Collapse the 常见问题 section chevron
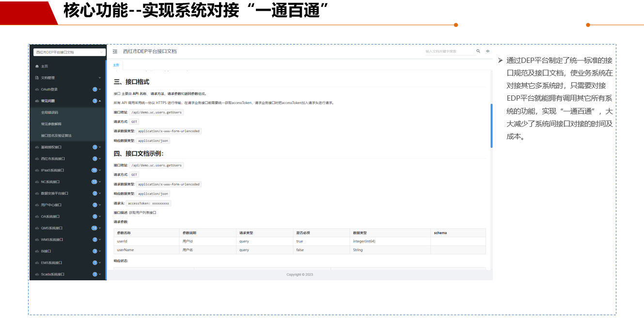The width and height of the screenshot is (644, 335). coord(100,101)
